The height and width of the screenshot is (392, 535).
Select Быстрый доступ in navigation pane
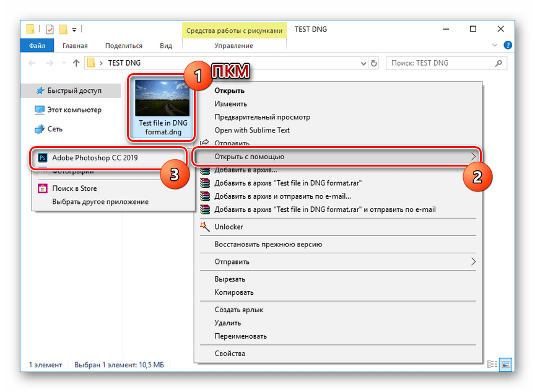(x=71, y=91)
